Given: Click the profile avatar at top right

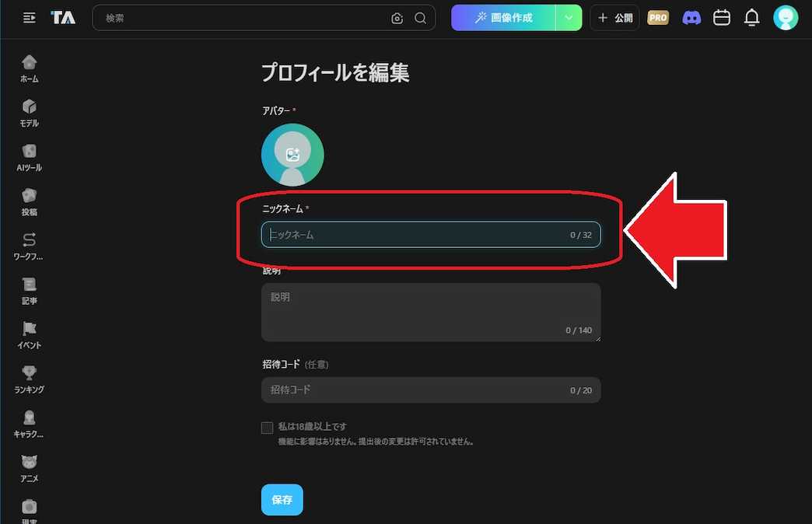Looking at the screenshot, I should (786, 17).
